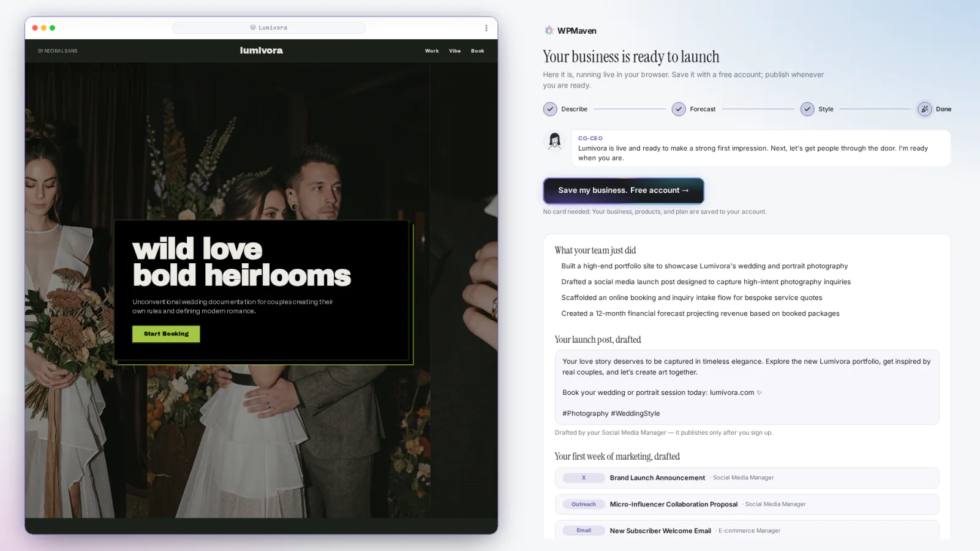Select the New Subscriber Welcome Email row
This screenshot has width=980, height=551.
[747, 530]
